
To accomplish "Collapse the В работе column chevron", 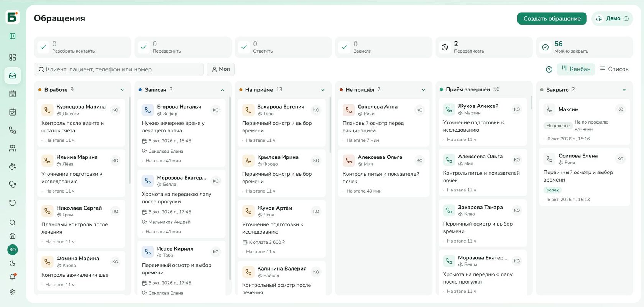I will click(x=122, y=90).
